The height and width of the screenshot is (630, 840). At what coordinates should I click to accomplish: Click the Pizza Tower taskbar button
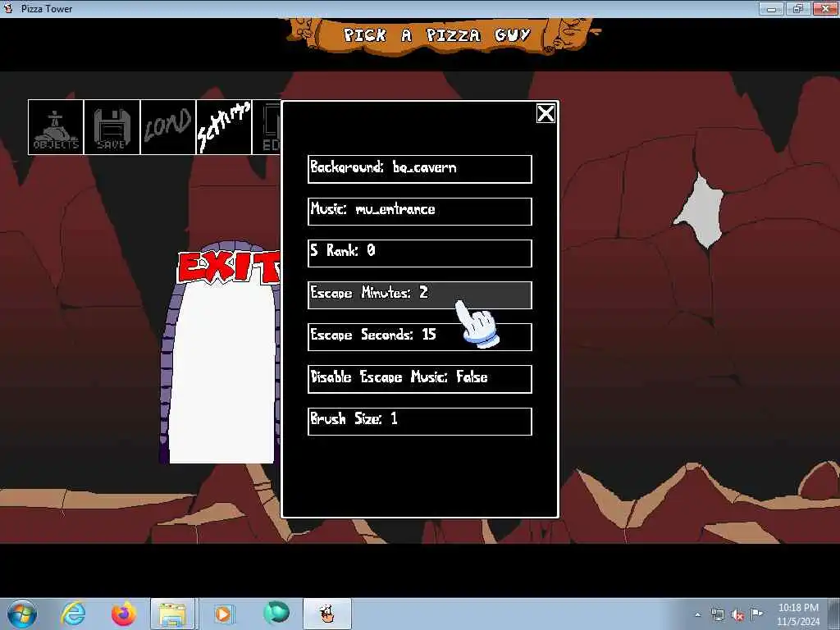click(x=327, y=614)
